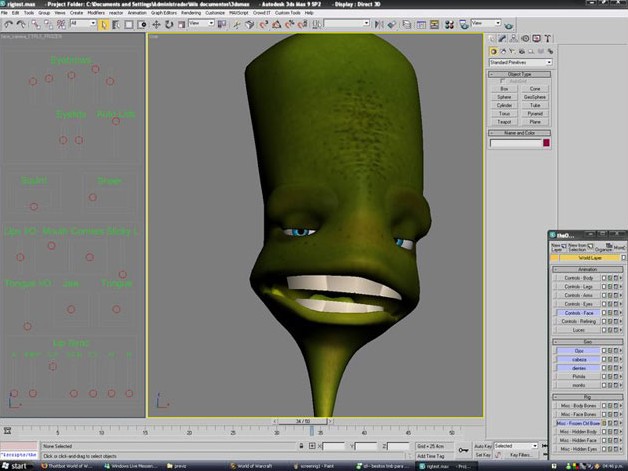
Task: Open the Standard Primitives dropdown
Action: pyautogui.click(x=519, y=62)
